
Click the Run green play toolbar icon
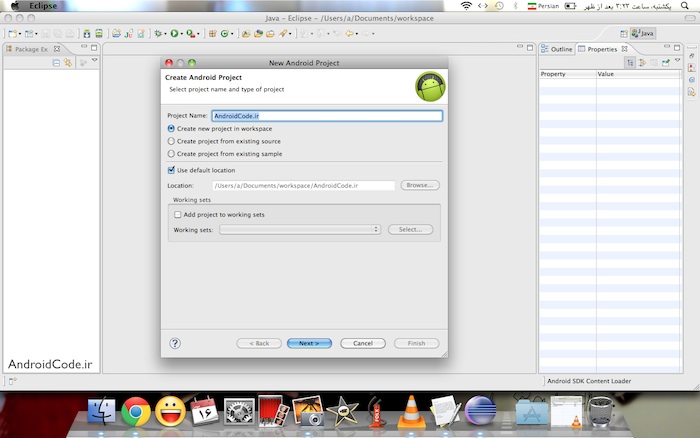tap(174, 33)
